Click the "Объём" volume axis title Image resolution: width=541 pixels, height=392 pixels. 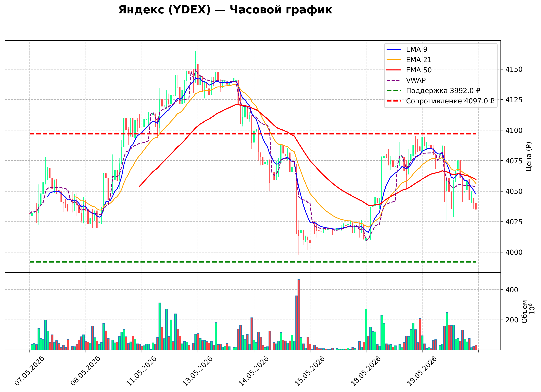[525, 312]
